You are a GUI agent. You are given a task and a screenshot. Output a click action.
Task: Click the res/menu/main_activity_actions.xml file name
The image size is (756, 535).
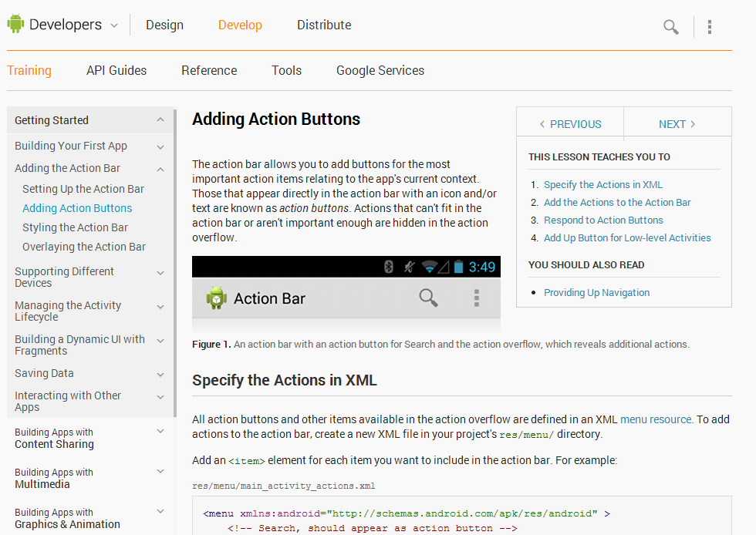(x=284, y=486)
